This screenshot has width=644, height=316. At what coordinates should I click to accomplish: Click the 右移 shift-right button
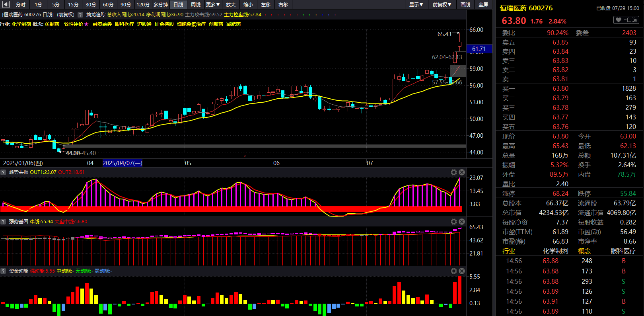pos(283,5)
